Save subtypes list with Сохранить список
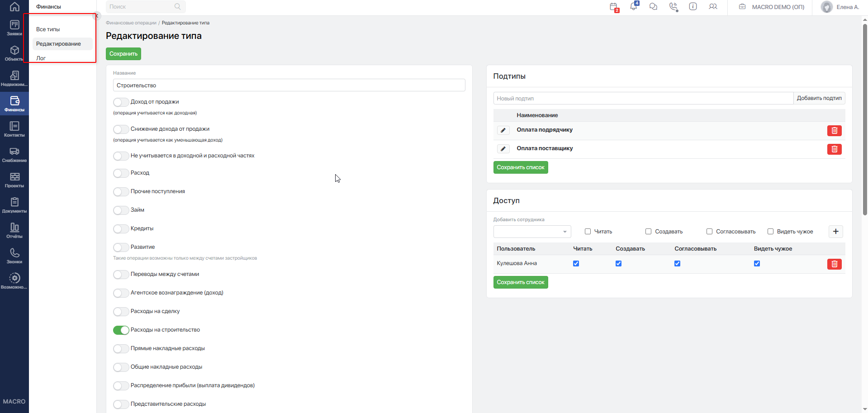 coord(521,167)
